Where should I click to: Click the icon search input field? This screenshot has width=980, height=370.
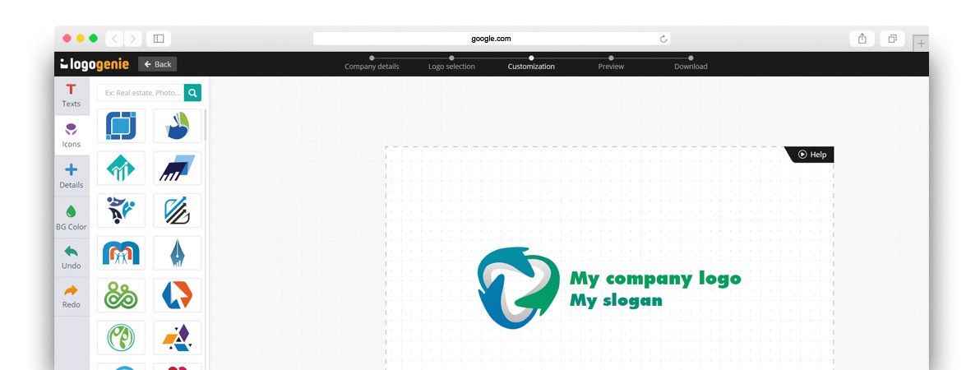pyautogui.click(x=141, y=93)
